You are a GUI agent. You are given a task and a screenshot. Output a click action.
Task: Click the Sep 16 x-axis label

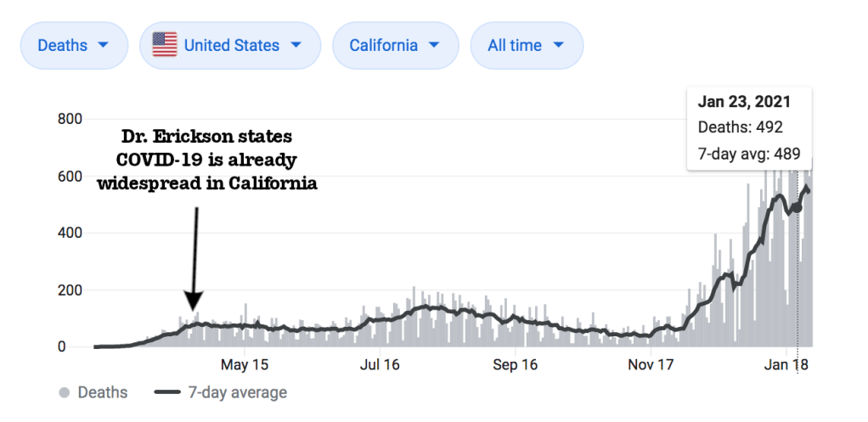tap(515, 364)
